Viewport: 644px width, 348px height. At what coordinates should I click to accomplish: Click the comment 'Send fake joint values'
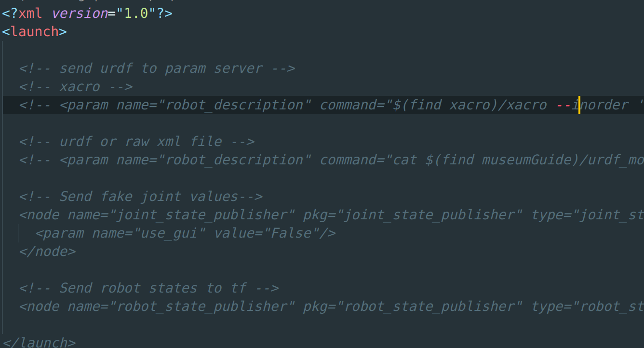(x=141, y=197)
